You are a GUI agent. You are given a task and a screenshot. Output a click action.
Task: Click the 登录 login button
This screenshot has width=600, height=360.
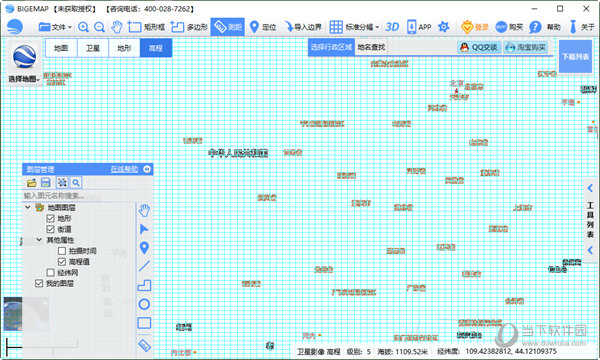coord(475,27)
